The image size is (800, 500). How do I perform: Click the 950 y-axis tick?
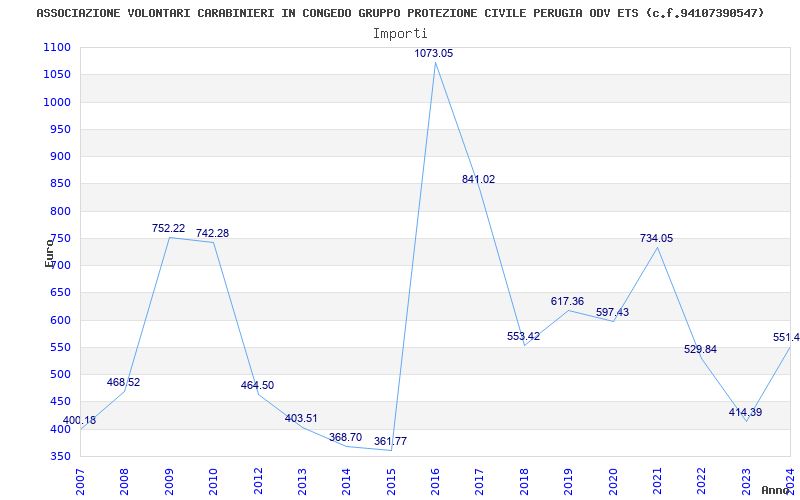[x=60, y=129]
